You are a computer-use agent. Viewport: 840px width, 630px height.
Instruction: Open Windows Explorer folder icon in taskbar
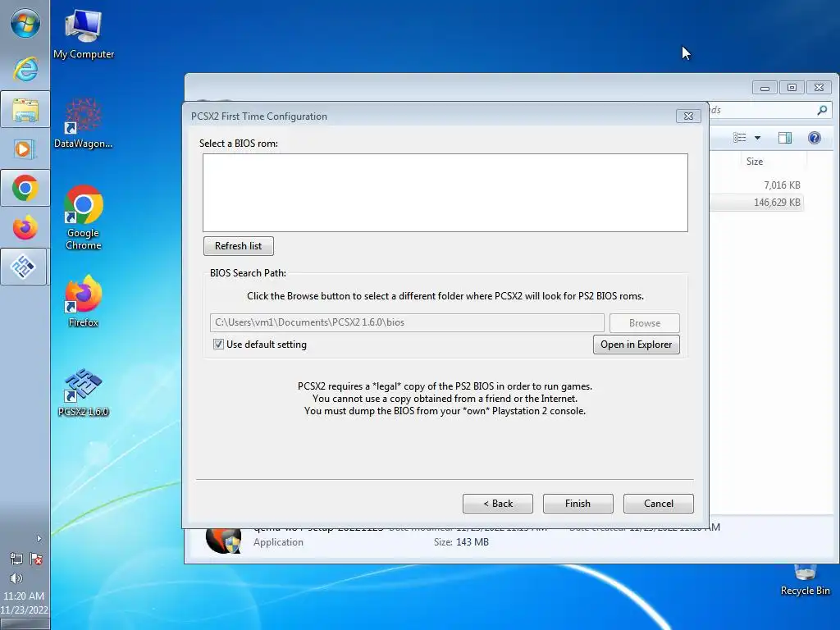(25, 109)
